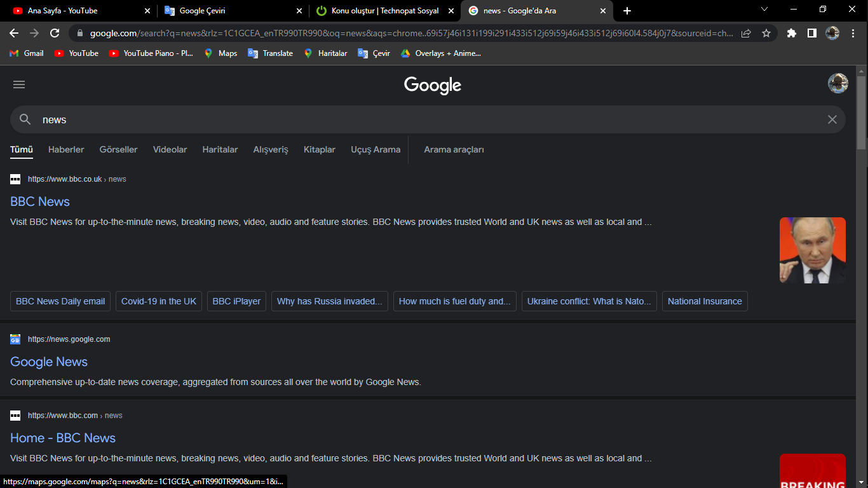Open the Google hamburger main menu
Image resolution: width=868 pixels, height=488 pixels.
[19, 85]
